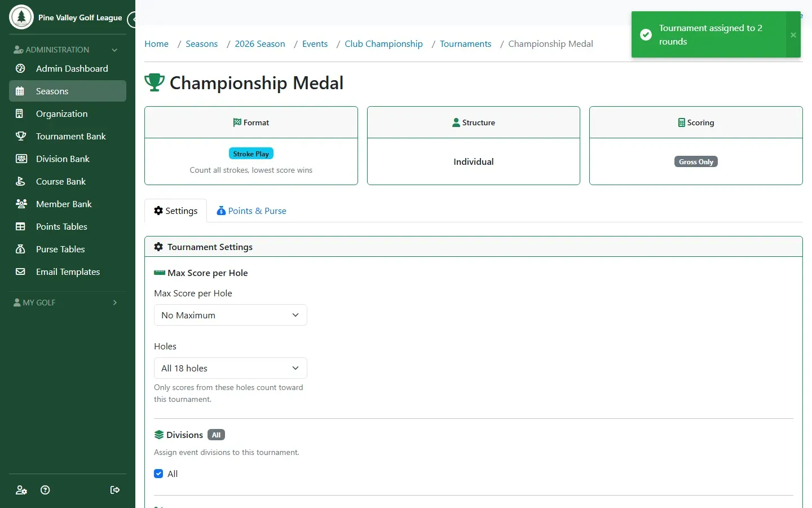
Task: Expand the My Golf section
Action: click(x=68, y=303)
